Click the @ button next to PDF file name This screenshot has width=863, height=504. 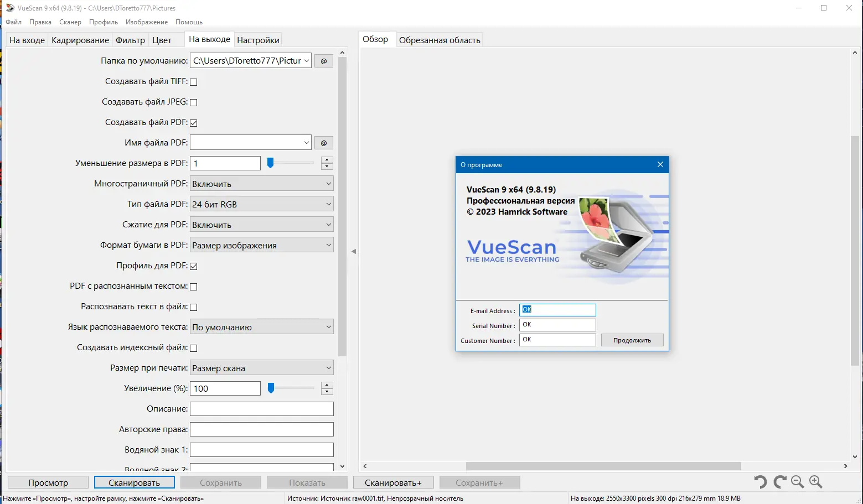(x=323, y=142)
